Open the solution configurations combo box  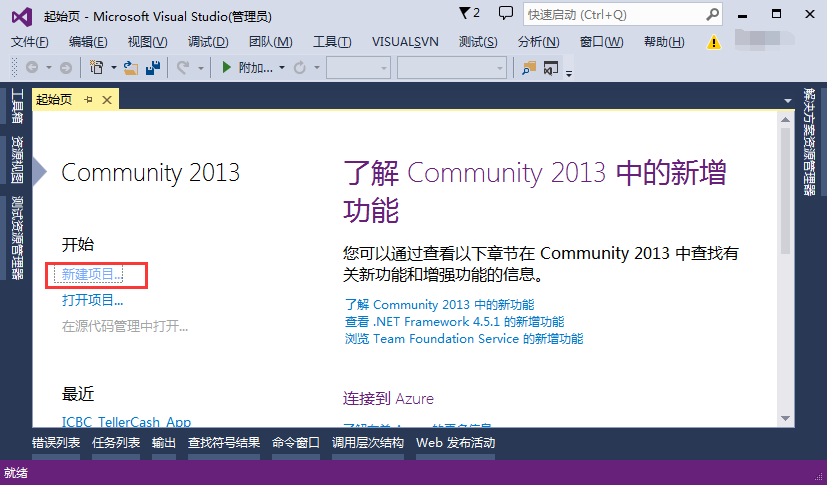point(358,68)
